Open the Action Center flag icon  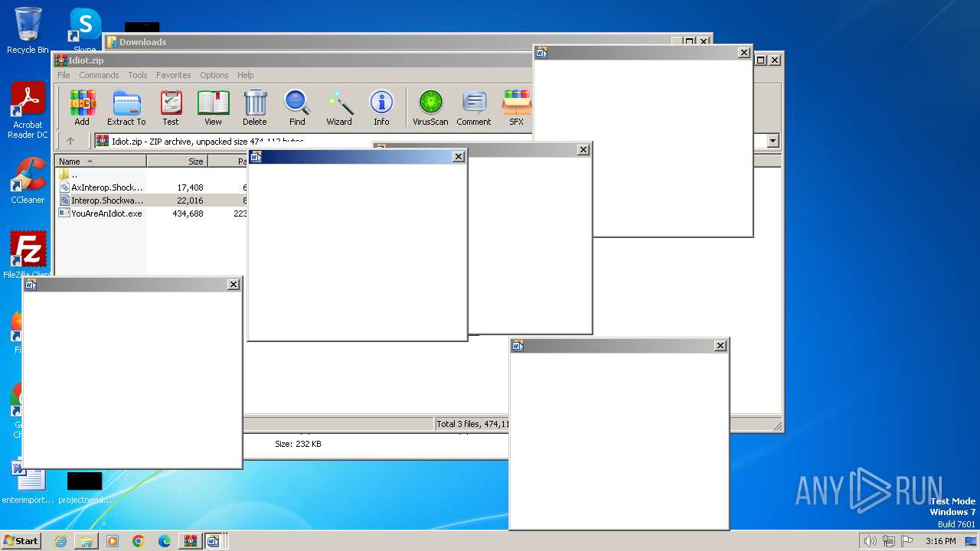[x=907, y=541]
